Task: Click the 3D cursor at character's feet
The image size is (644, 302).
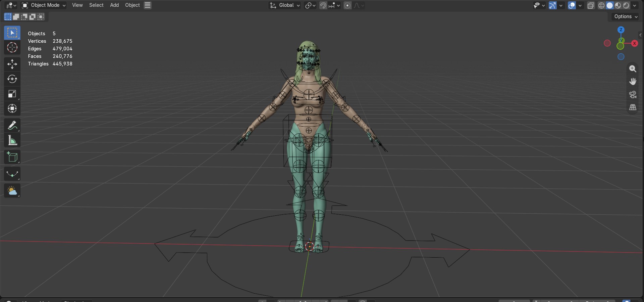Action: pyautogui.click(x=309, y=247)
